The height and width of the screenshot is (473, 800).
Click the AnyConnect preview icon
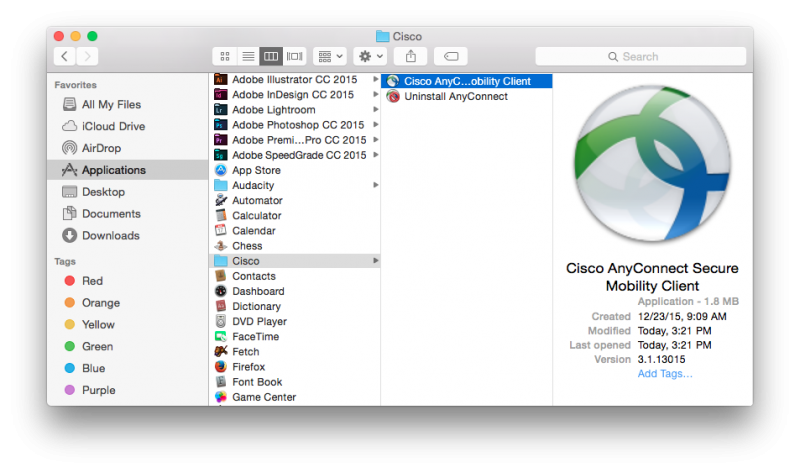tap(653, 163)
